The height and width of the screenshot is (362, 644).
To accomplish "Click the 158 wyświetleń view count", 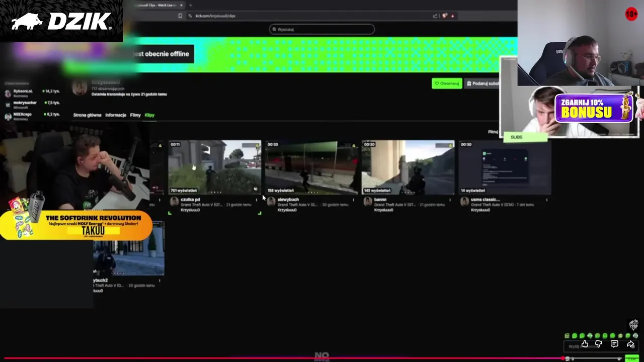I will click(280, 191).
